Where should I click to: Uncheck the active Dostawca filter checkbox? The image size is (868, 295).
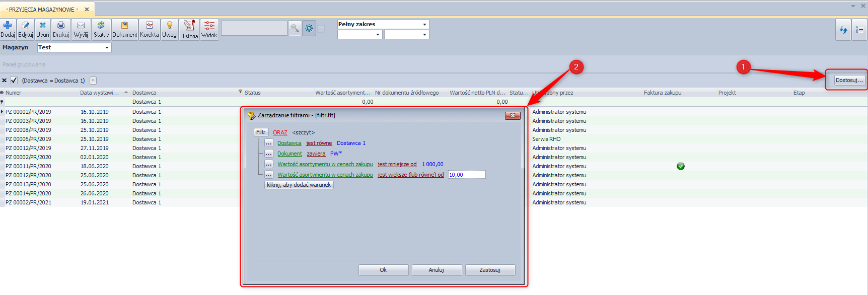[x=14, y=81]
